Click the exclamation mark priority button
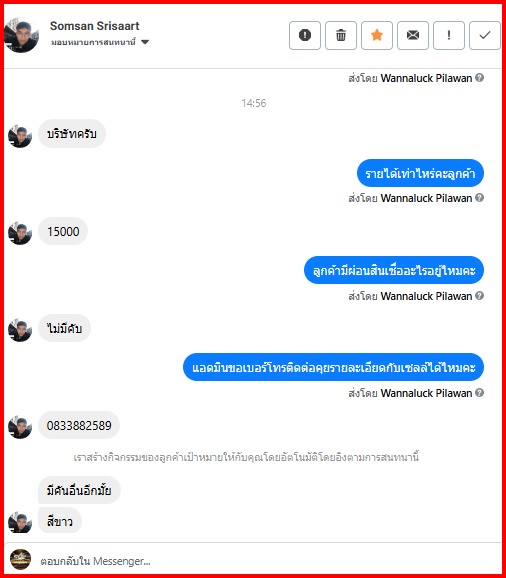This screenshot has width=506, height=578. coord(449,35)
